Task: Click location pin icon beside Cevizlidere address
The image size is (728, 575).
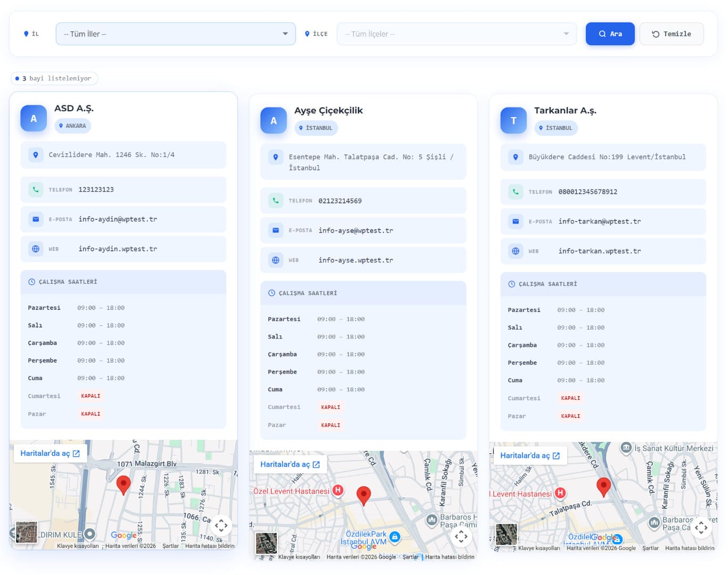Action: click(36, 155)
